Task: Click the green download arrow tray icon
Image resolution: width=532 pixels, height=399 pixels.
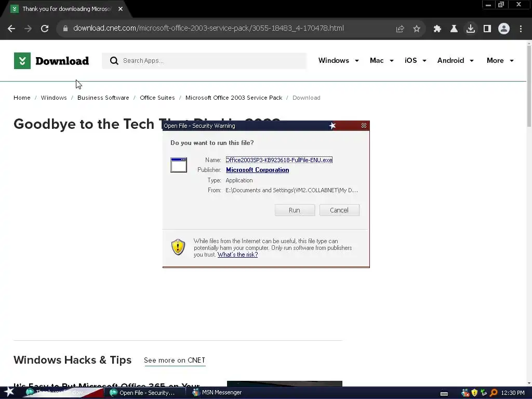Action: pos(484,393)
